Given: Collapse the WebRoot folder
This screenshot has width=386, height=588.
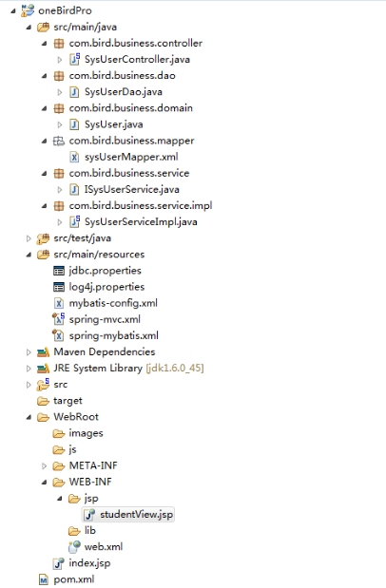Looking at the screenshot, I should coord(29,417).
